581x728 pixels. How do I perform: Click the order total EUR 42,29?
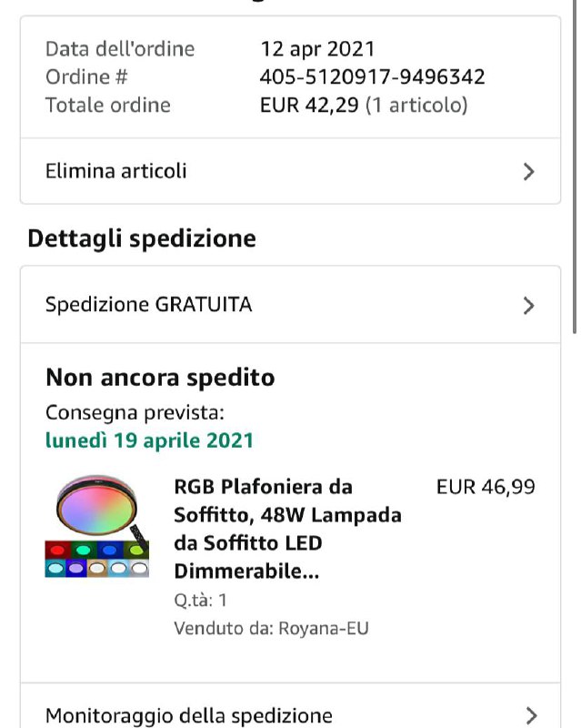click(309, 106)
